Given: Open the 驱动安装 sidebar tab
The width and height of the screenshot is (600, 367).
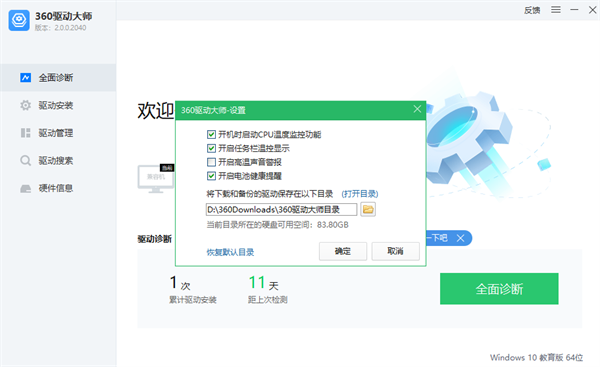Looking at the screenshot, I should coord(58,105).
